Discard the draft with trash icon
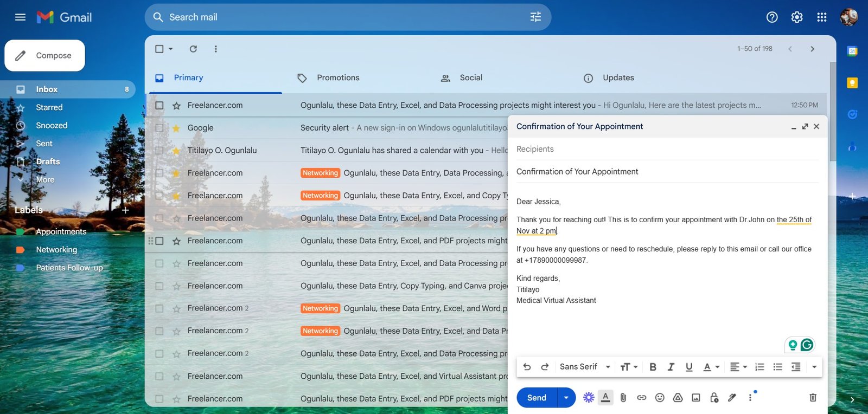This screenshot has width=868, height=414. (813, 398)
